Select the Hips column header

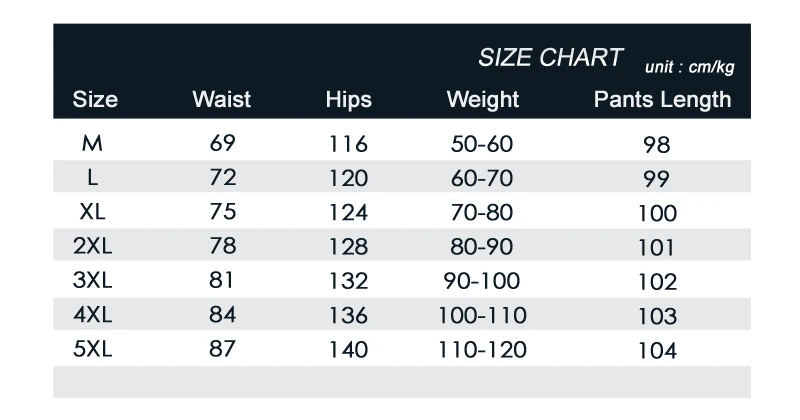348,101
